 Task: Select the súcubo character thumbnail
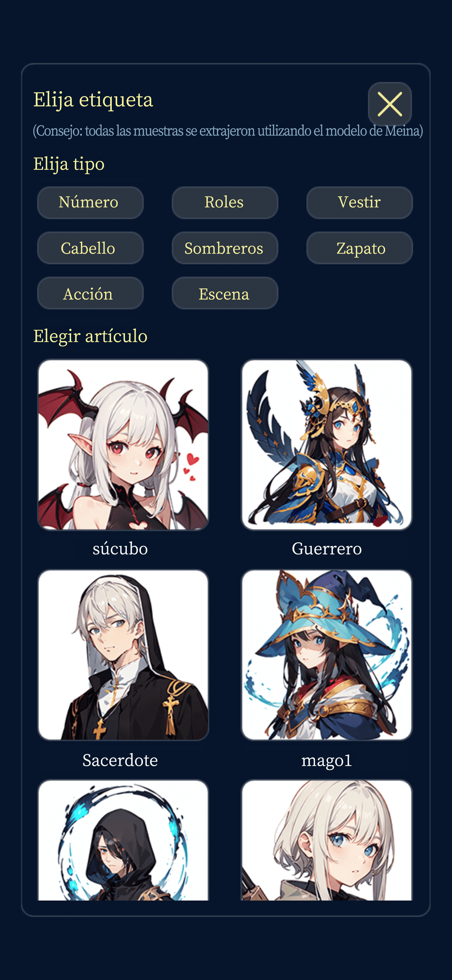[x=123, y=445]
